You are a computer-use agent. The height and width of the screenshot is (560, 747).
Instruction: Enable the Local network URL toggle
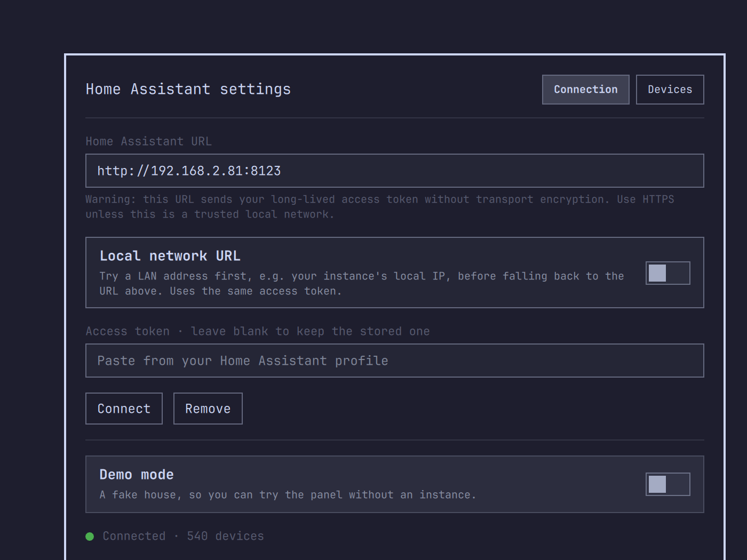668,273
